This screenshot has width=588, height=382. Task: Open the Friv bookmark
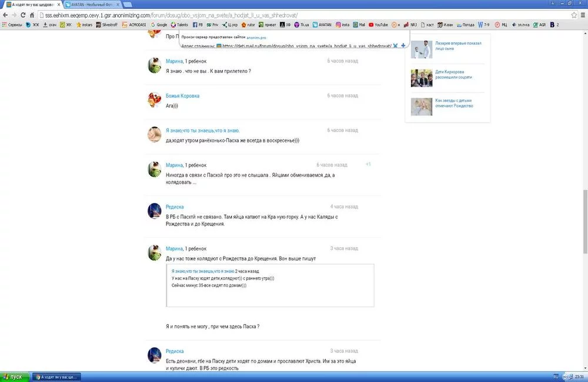pos(212,25)
